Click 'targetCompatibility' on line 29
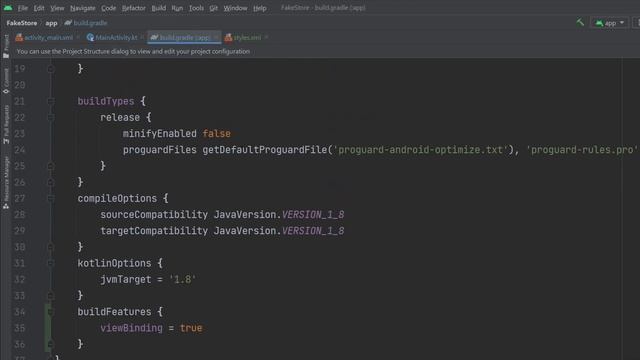This screenshot has width=640, height=360. [x=154, y=231]
